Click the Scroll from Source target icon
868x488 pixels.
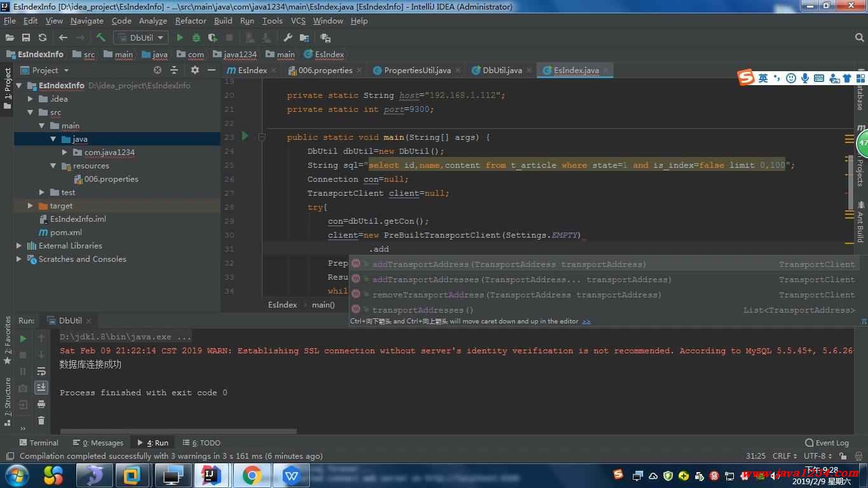(158, 70)
